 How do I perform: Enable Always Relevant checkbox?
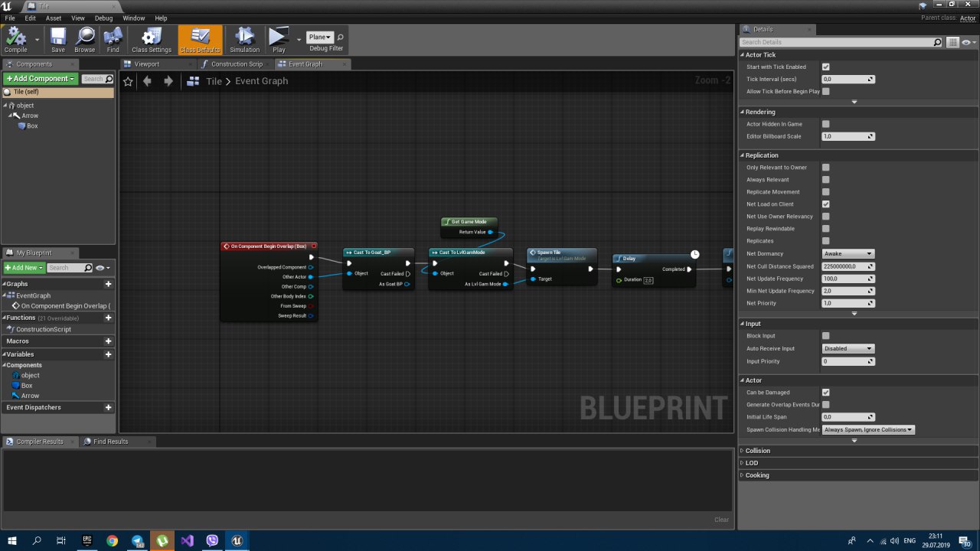coord(825,180)
